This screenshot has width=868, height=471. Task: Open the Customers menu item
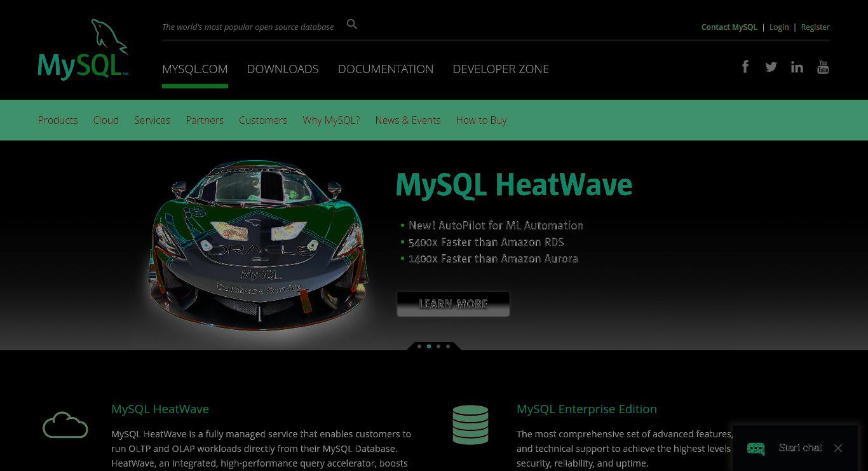[263, 120]
